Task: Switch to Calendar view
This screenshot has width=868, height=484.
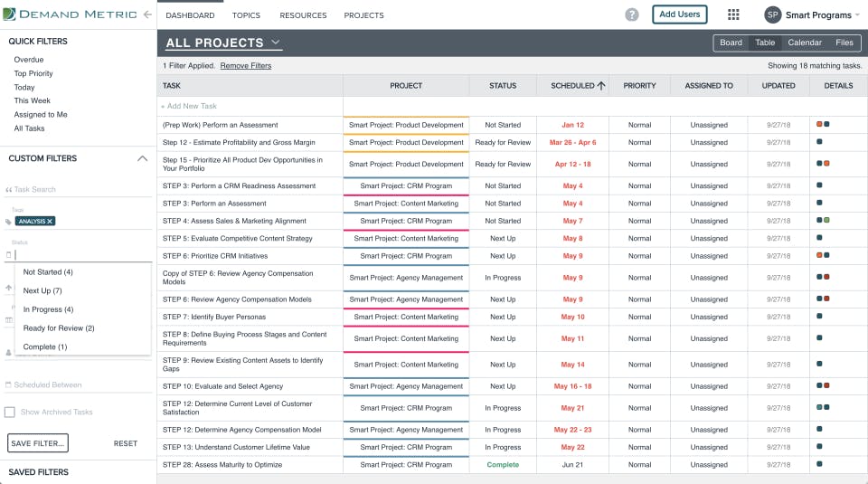Action: (x=805, y=43)
